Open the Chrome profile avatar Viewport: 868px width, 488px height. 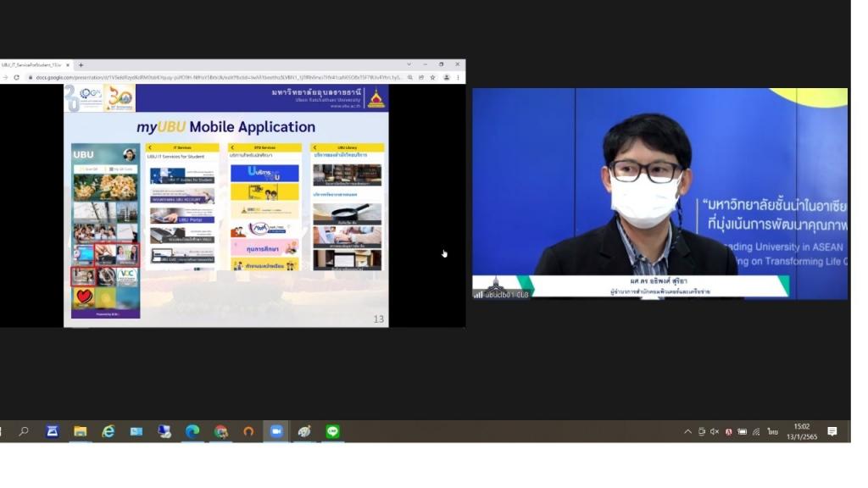[446, 77]
